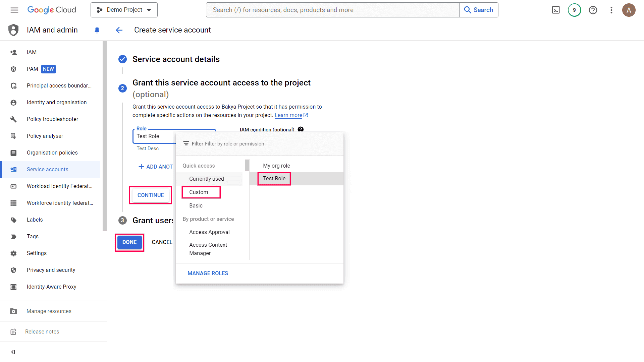Select Test.Role from the roles list
This screenshot has height=362, width=644.
click(274, 179)
